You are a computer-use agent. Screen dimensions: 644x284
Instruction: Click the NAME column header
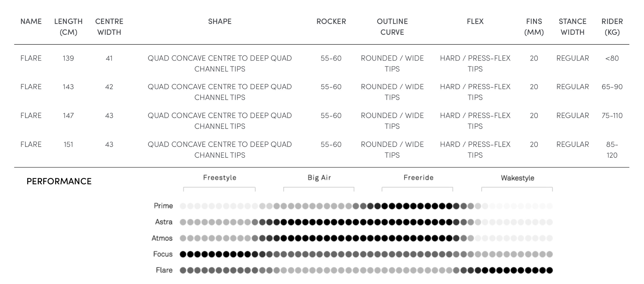(31, 21)
